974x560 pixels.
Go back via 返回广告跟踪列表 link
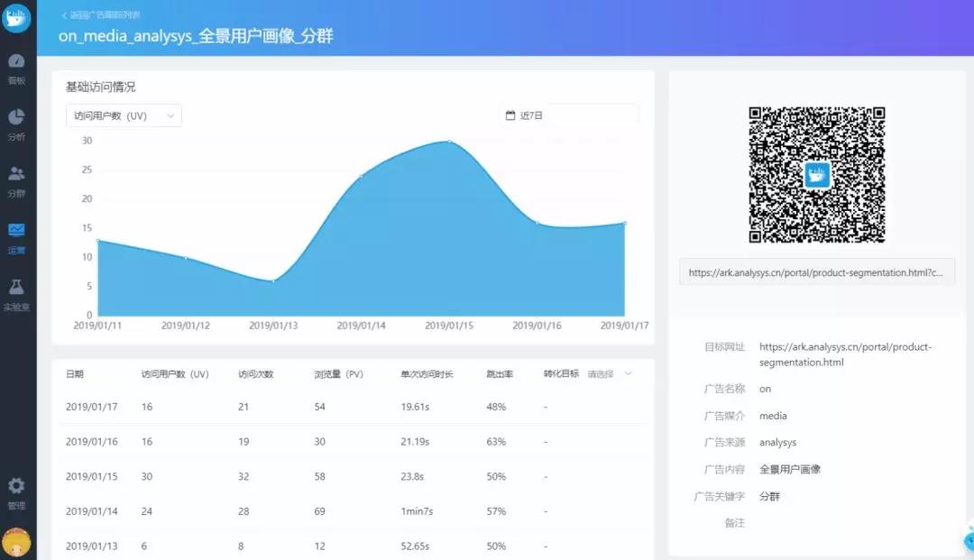[x=101, y=15]
